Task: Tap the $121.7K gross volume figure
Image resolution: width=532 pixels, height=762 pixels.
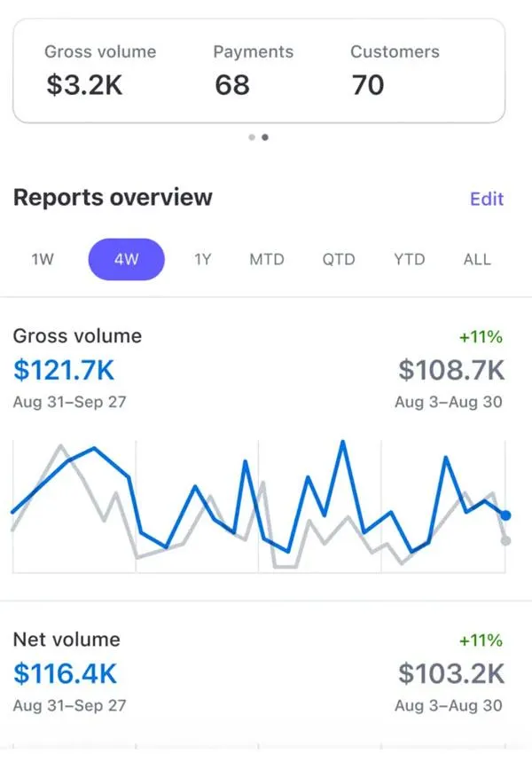Action: click(x=64, y=370)
